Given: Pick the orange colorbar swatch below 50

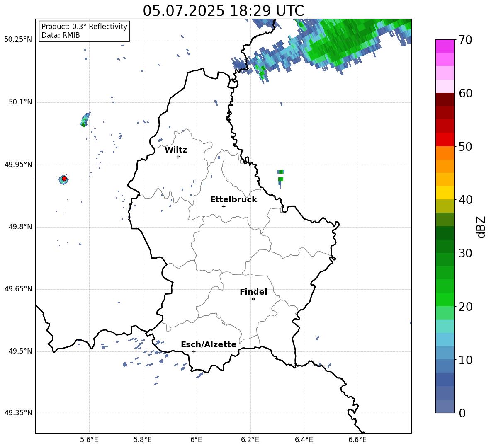Looking at the screenshot, I should pyautogui.click(x=445, y=153).
